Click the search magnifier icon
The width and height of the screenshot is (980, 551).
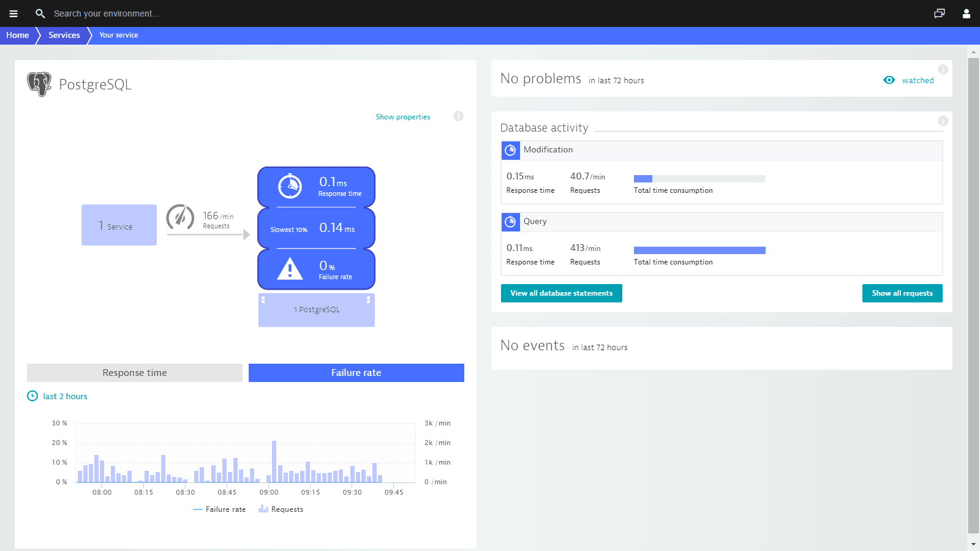pos(40,13)
